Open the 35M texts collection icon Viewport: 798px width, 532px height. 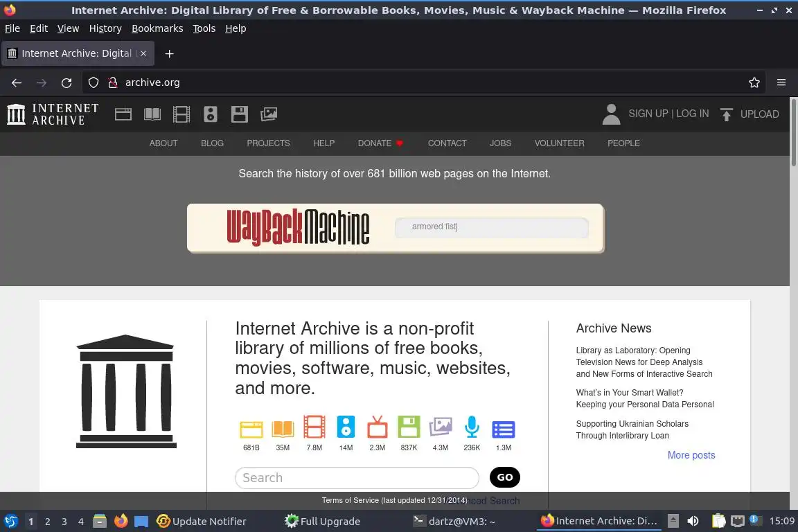pyautogui.click(x=283, y=429)
